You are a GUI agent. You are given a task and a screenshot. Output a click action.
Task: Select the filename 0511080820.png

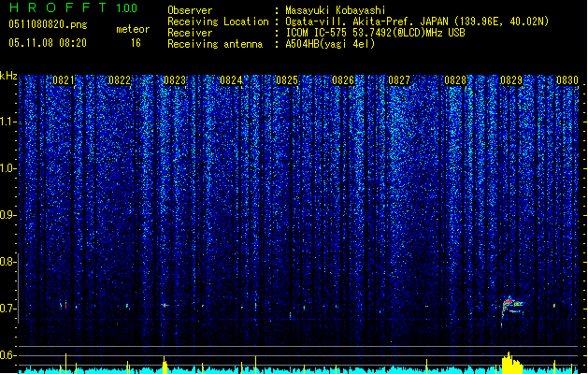pos(48,24)
